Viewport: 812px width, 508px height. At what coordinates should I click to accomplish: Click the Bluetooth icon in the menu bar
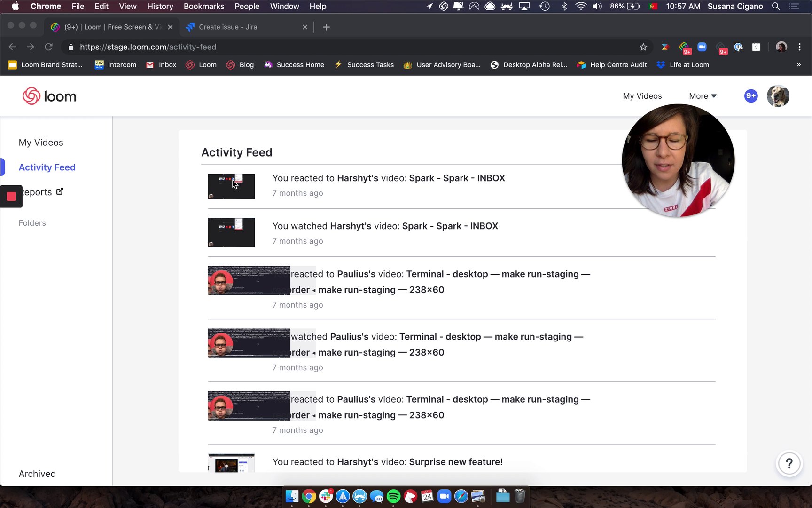pos(564,6)
